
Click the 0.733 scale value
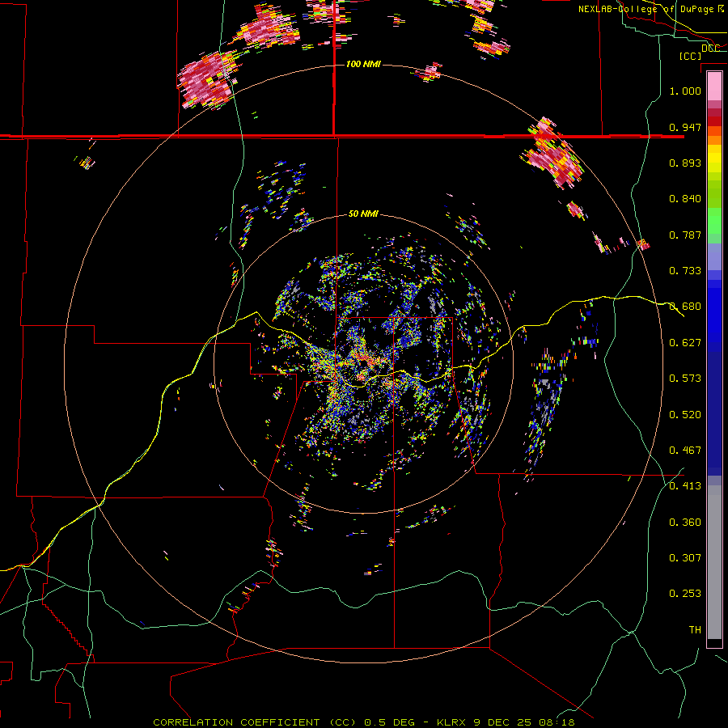point(685,271)
